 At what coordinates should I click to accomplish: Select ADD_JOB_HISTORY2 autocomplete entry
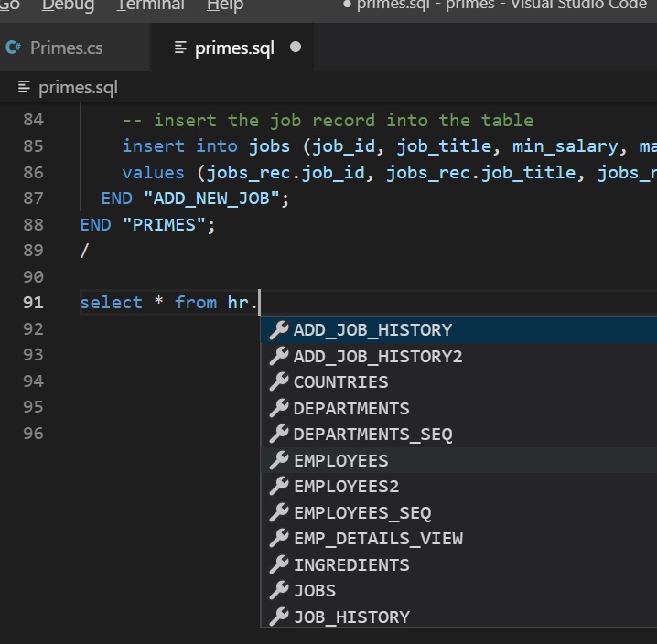point(378,357)
